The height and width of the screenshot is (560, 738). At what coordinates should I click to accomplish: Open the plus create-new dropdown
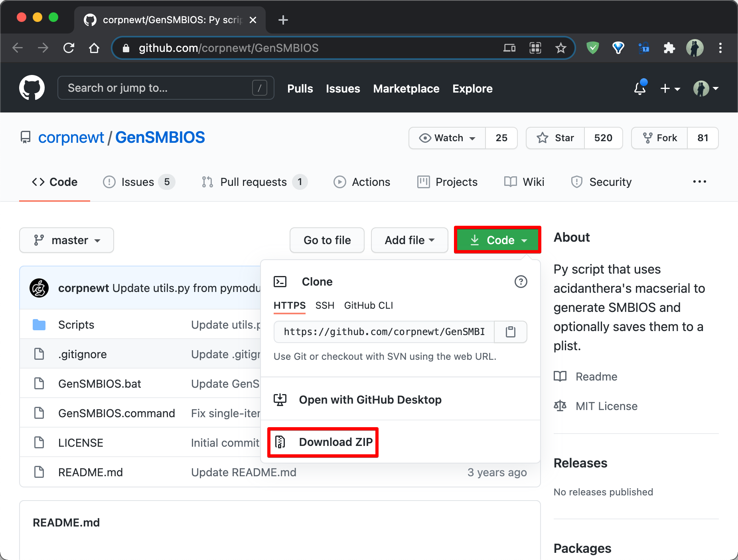click(670, 88)
